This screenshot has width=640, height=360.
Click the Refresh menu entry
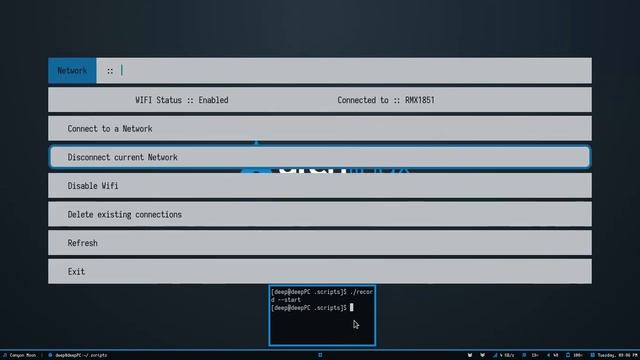tap(320, 243)
